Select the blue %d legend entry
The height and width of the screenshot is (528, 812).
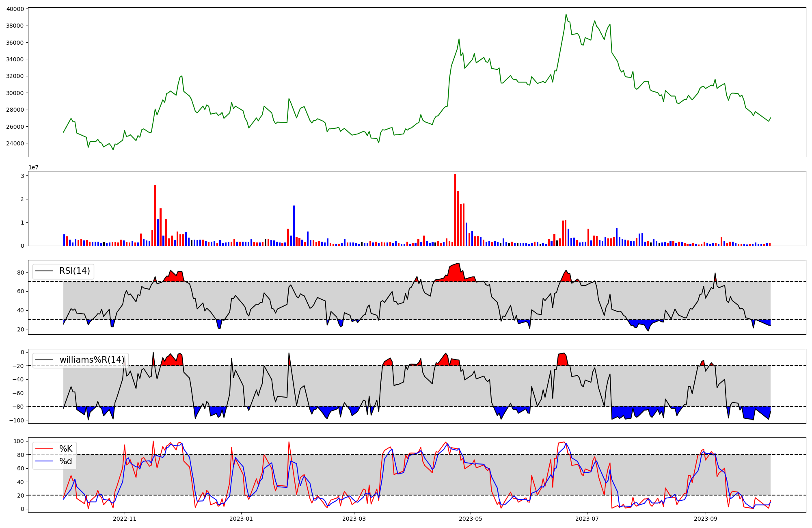click(65, 461)
